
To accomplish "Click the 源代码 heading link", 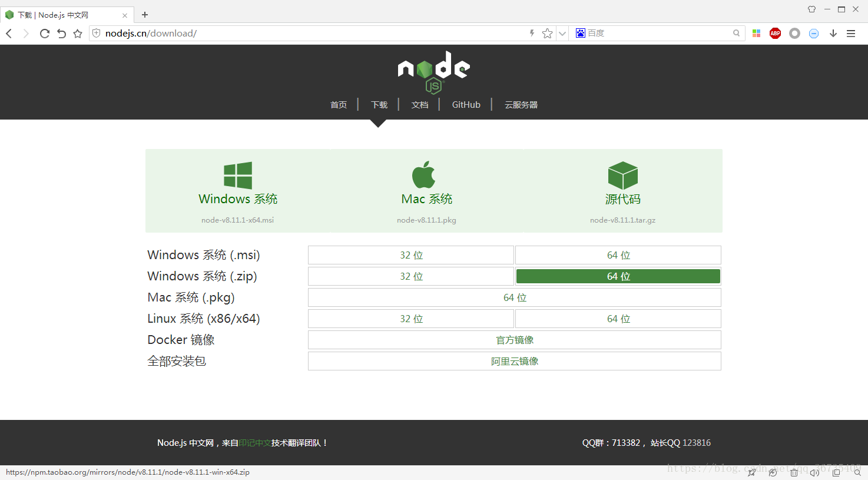I will click(623, 199).
